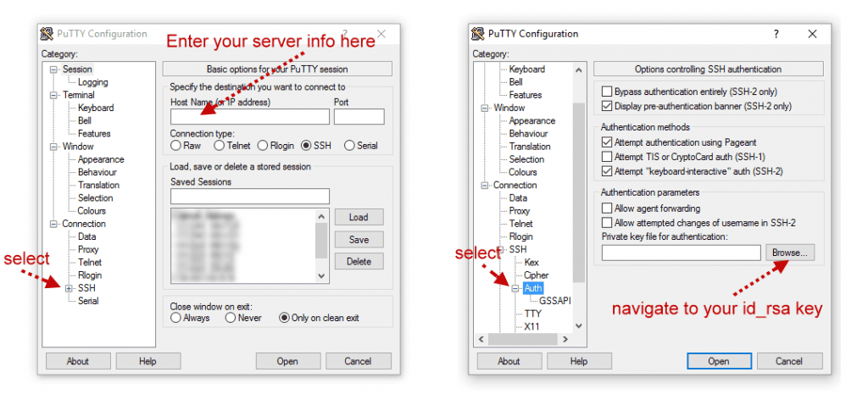This screenshot has height=400, width=868.
Task: Collapse the Connection node in left tree
Action: [x=53, y=224]
